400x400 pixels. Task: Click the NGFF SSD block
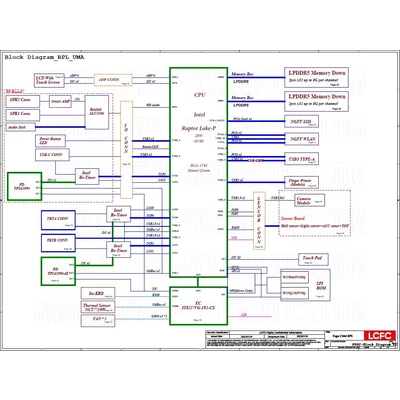pyautogui.click(x=301, y=121)
